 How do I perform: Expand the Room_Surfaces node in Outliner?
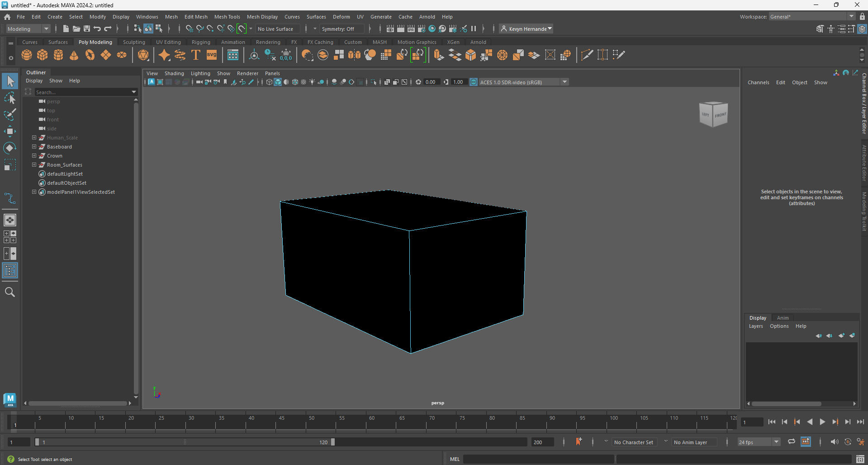(34, 165)
